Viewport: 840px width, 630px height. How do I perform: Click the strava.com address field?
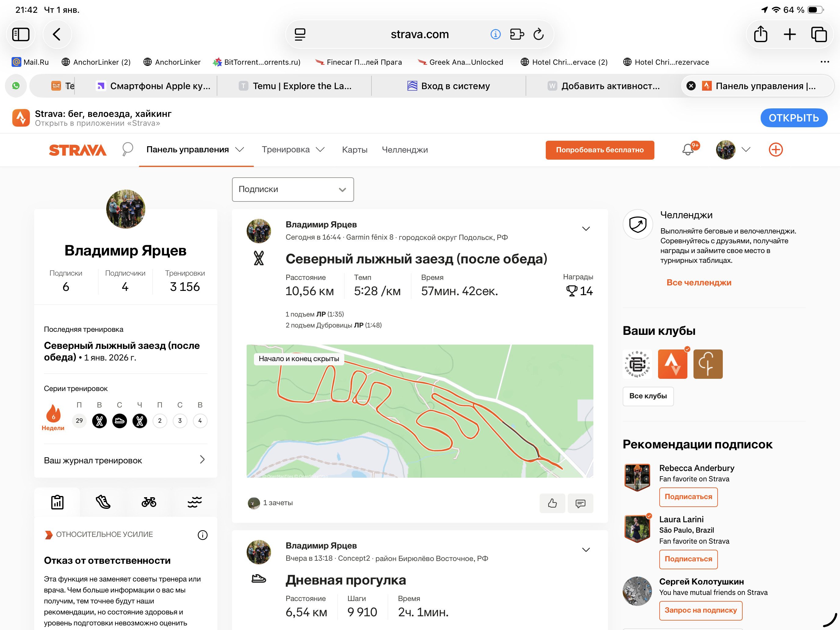pyautogui.click(x=419, y=34)
